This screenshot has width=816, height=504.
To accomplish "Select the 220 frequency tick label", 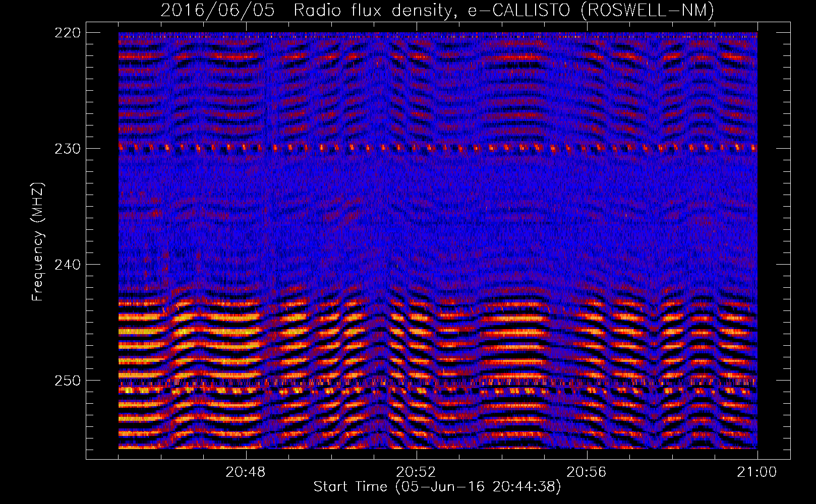I will [x=67, y=33].
